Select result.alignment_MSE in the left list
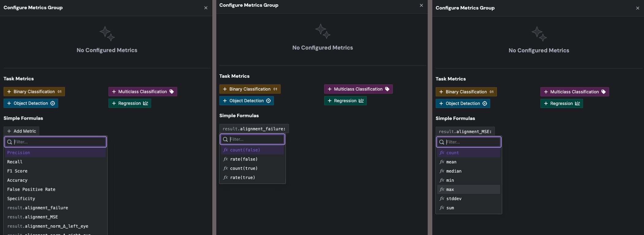The height and width of the screenshot is (235, 644). click(55, 217)
